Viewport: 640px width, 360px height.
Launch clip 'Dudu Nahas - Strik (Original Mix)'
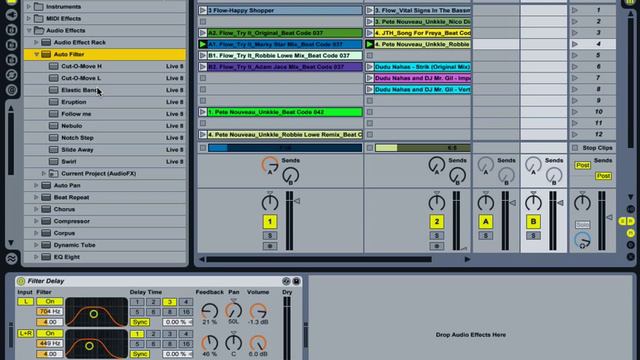370,67
